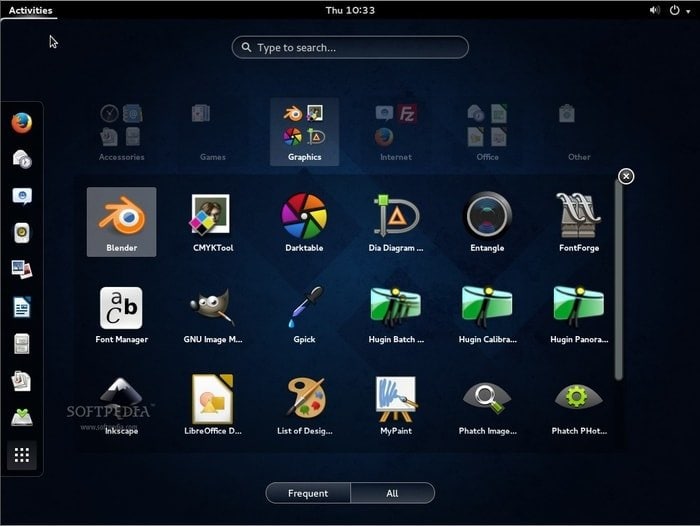This screenshot has width=700, height=526.
Task: Open GNU Image Manipulation Program
Action: [x=213, y=314]
